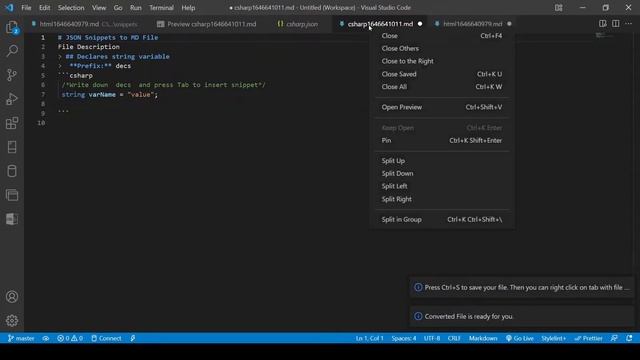Open the View menu

click(99, 8)
